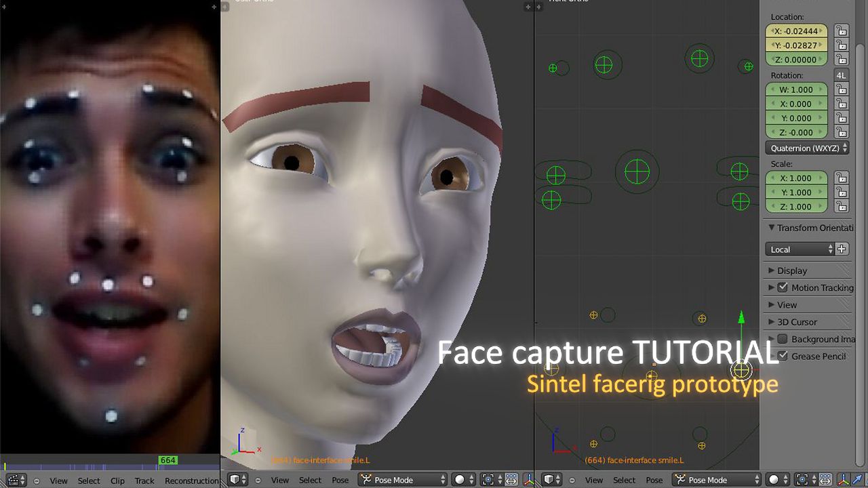This screenshot has width=868, height=488.
Task: Toggle manipulate center points in face model viewport
Action: pyautogui.click(x=512, y=480)
